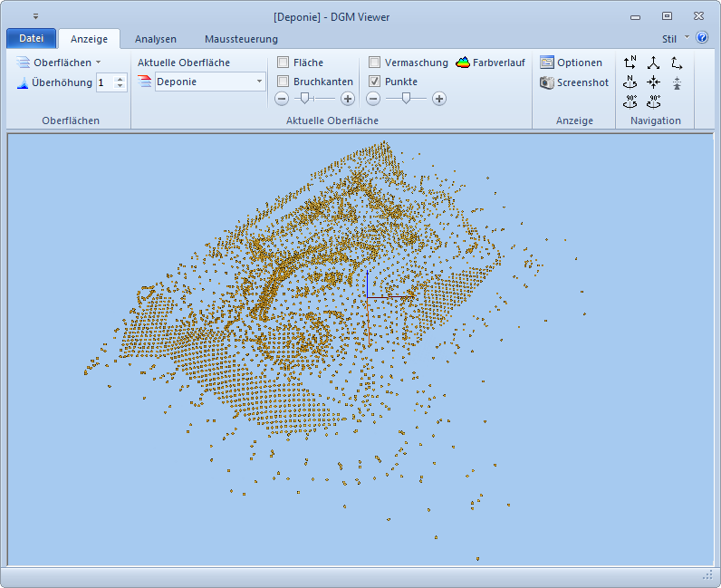Open the Deponie surface combo box

click(209, 82)
